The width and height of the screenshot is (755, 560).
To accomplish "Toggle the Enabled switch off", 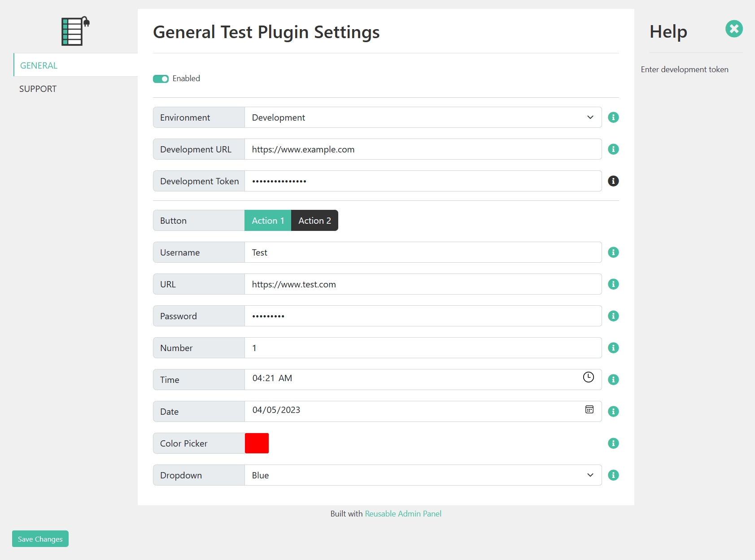I will 161,79.
